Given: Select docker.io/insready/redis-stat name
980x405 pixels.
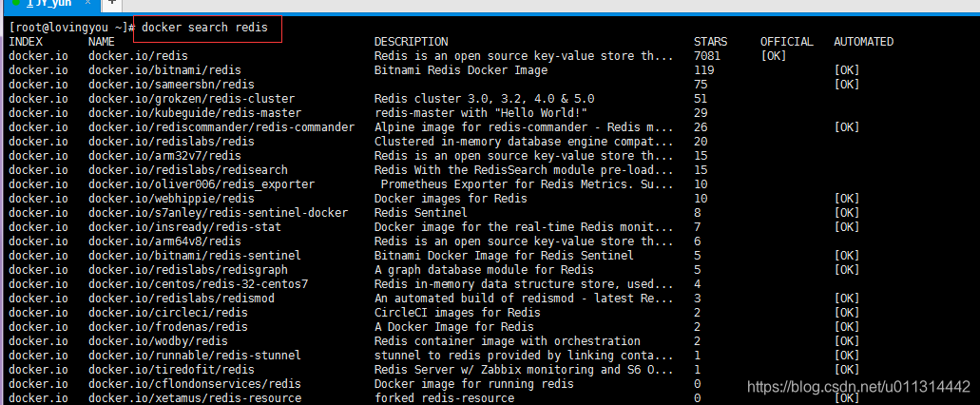Looking at the screenshot, I should click(x=184, y=227).
